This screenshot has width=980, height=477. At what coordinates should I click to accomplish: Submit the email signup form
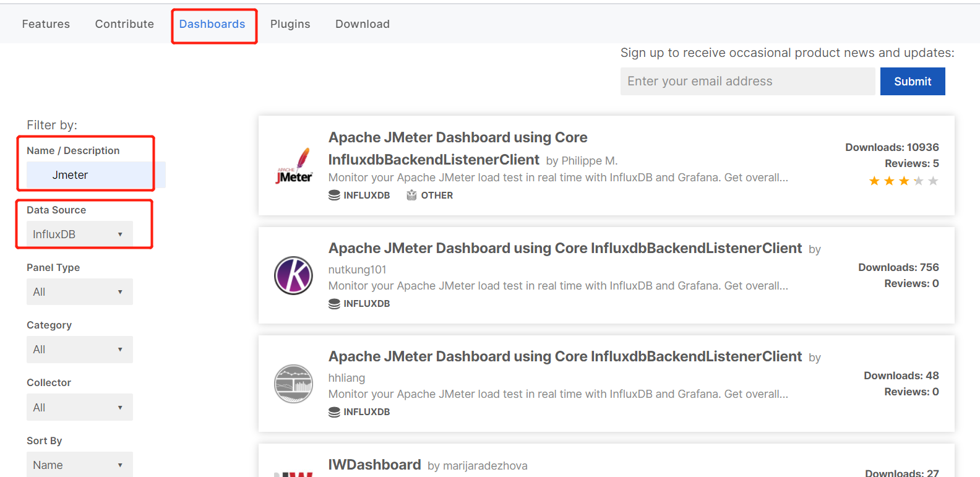(x=913, y=81)
